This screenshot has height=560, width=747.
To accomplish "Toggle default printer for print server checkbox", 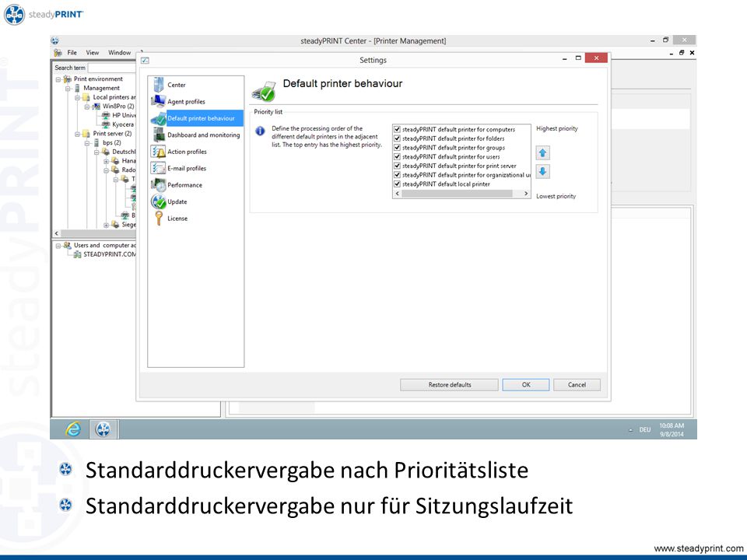I will pos(397,166).
